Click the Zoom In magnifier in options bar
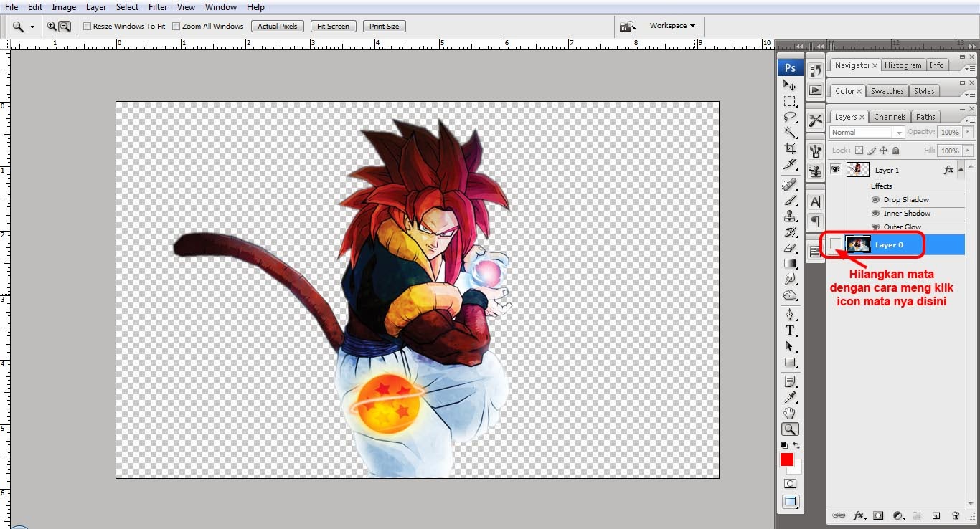This screenshot has height=529, width=980. [52, 26]
